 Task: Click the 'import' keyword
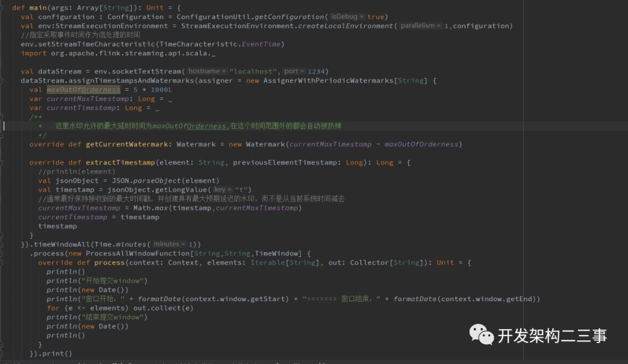34,53
